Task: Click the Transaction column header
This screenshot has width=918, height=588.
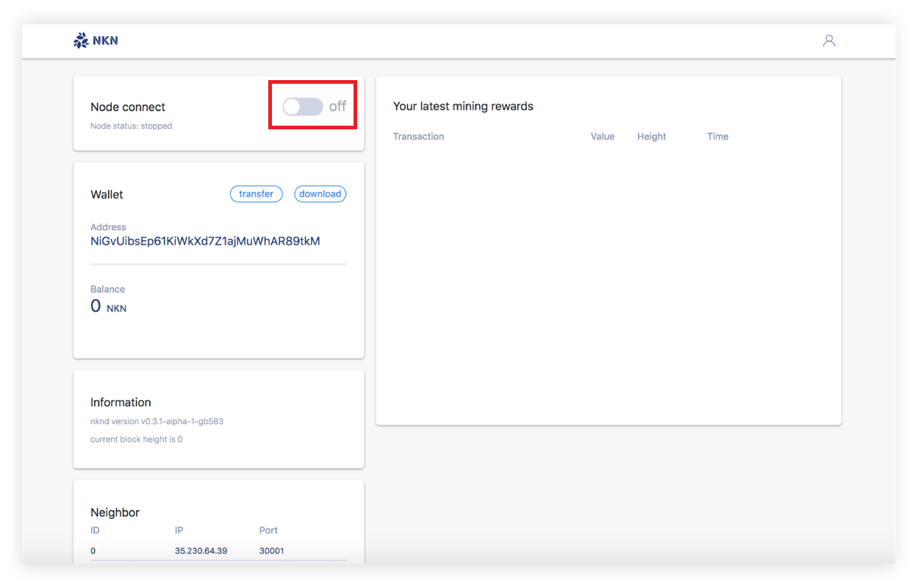Action: (418, 137)
